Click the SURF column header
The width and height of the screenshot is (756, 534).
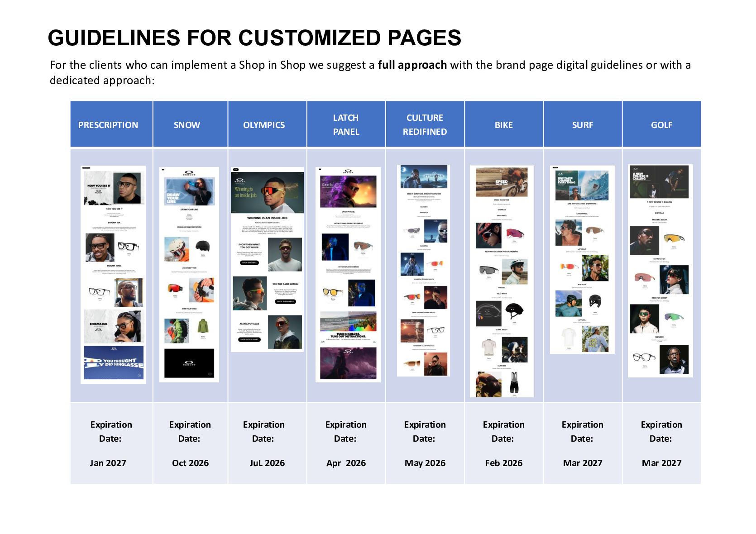tap(583, 125)
